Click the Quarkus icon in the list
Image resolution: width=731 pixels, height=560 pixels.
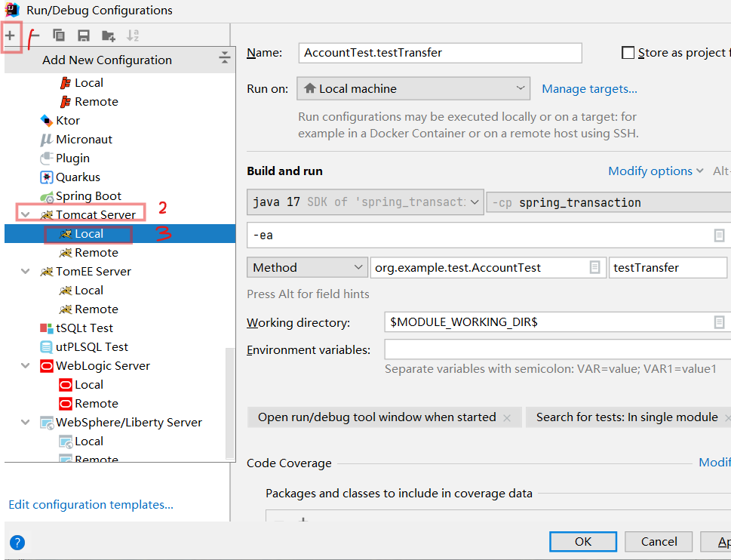pyautogui.click(x=46, y=177)
